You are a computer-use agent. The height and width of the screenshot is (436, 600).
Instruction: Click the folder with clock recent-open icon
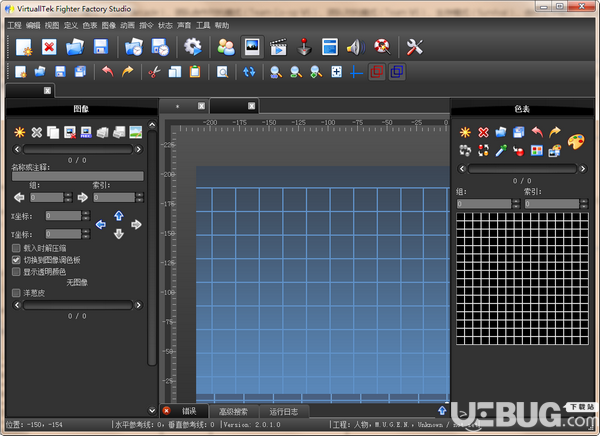(134, 47)
